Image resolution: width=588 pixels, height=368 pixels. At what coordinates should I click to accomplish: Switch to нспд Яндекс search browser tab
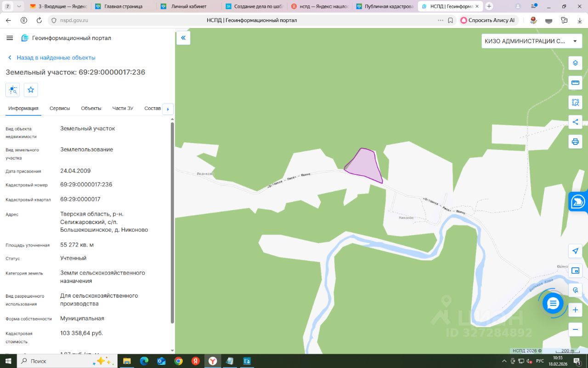[319, 6]
